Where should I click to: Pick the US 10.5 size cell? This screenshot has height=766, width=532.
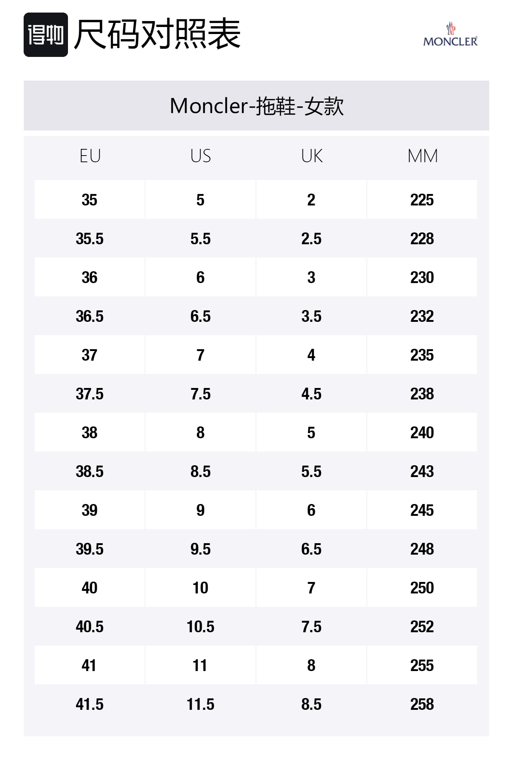click(200, 627)
